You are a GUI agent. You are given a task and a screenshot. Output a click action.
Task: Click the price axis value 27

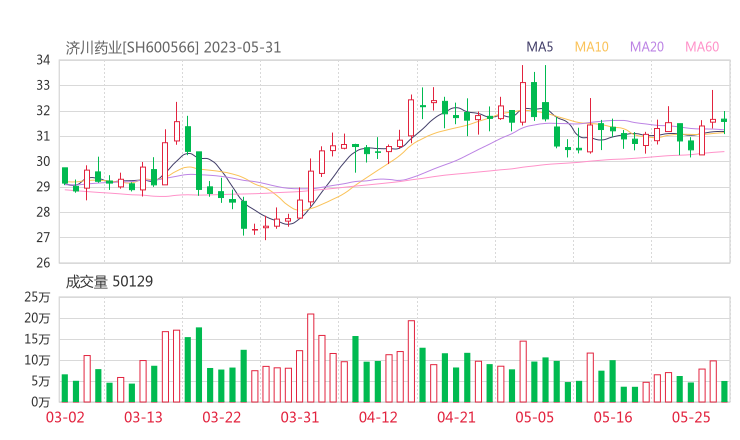[x=43, y=237]
